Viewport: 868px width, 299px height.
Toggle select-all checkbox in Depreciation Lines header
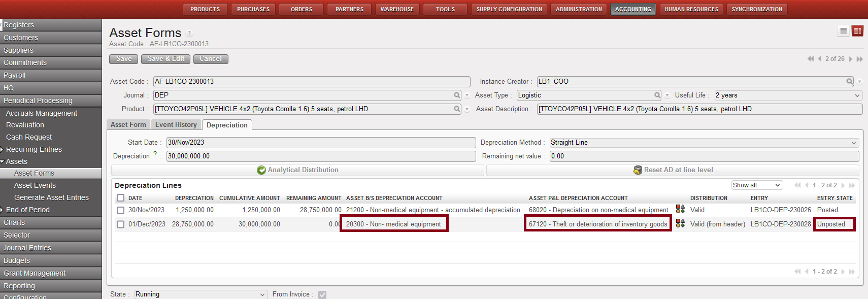[120, 198]
